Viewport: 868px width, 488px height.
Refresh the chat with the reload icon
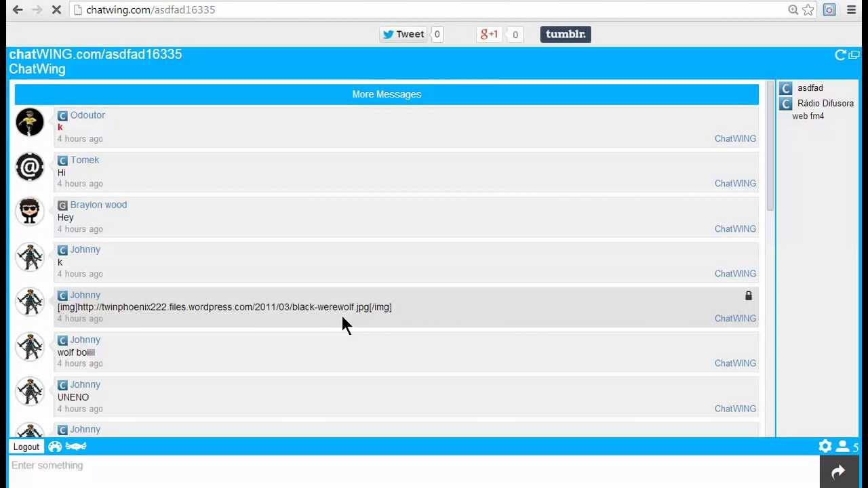[840, 55]
